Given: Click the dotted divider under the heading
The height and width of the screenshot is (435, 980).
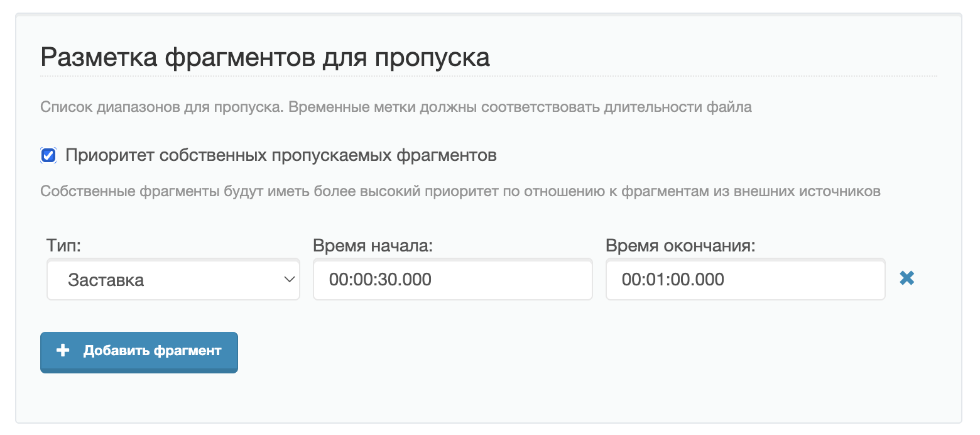Looking at the screenshot, I should [x=488, y=77].
